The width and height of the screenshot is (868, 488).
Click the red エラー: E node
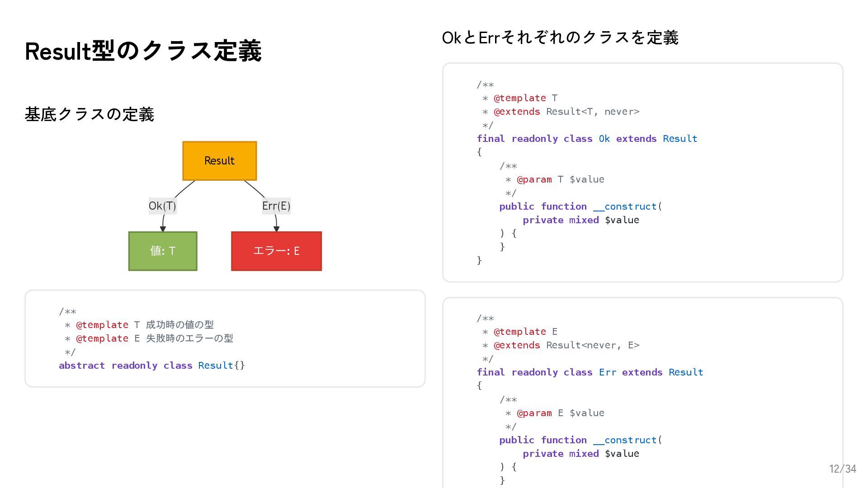click(x=276, y=251)
